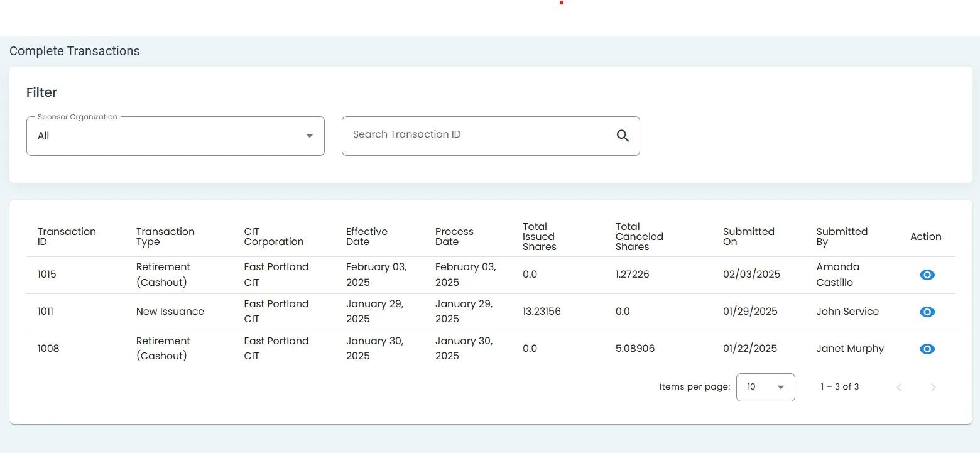
Task: Go to the next page of results
Action: 933,387
